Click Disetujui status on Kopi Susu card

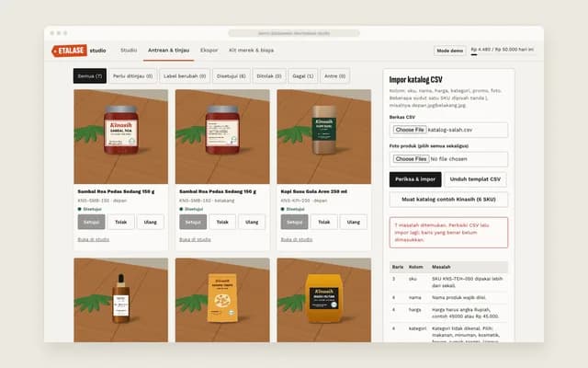(x=293, y=209)
